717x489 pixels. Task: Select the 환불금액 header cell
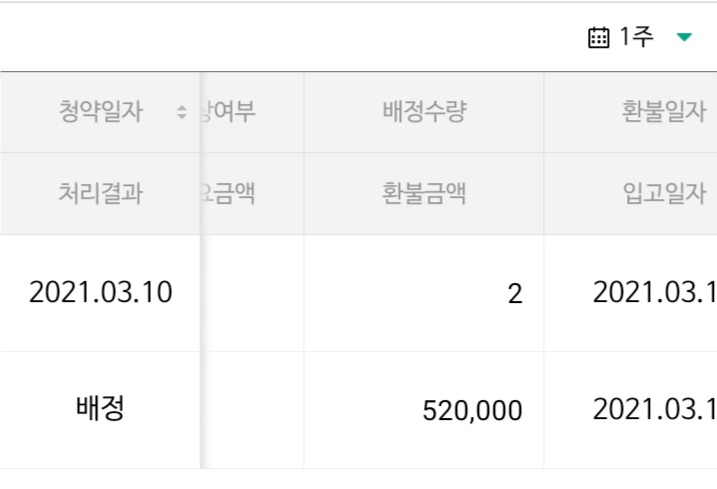click(x=424, y=194)
